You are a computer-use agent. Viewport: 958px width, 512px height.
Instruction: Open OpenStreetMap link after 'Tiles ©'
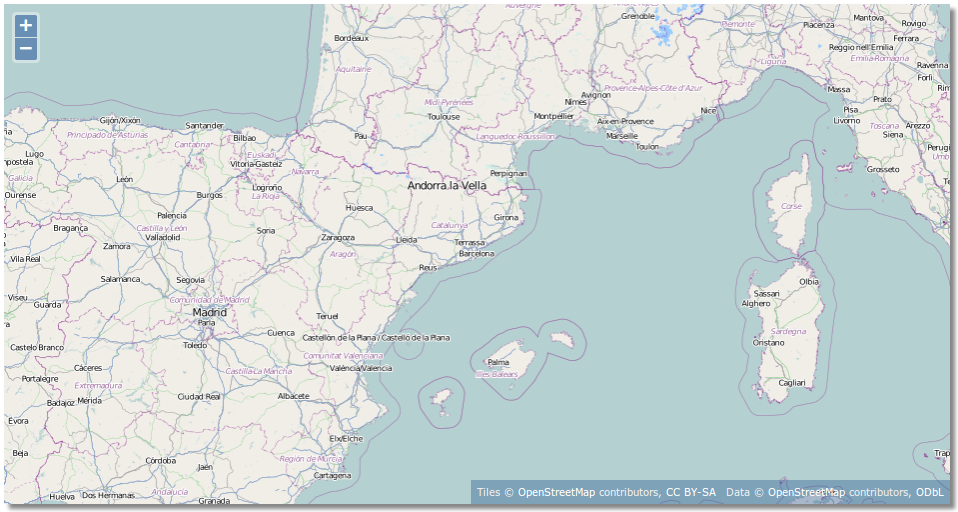tap(563, 492)
